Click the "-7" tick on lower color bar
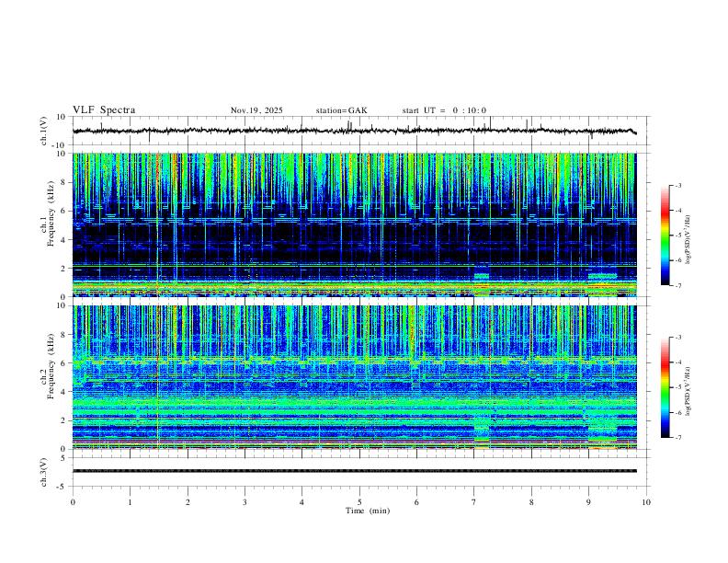Screen dimensions: 728x563 678,437
